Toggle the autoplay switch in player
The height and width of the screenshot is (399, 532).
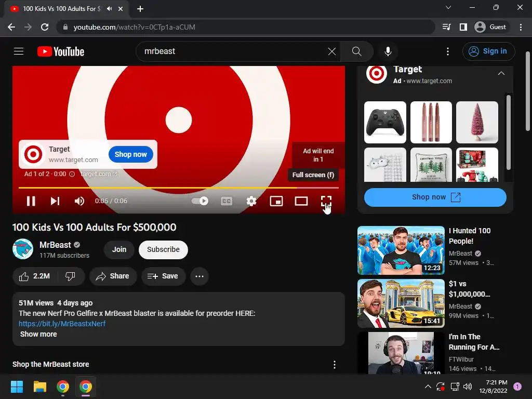point(200,201)
